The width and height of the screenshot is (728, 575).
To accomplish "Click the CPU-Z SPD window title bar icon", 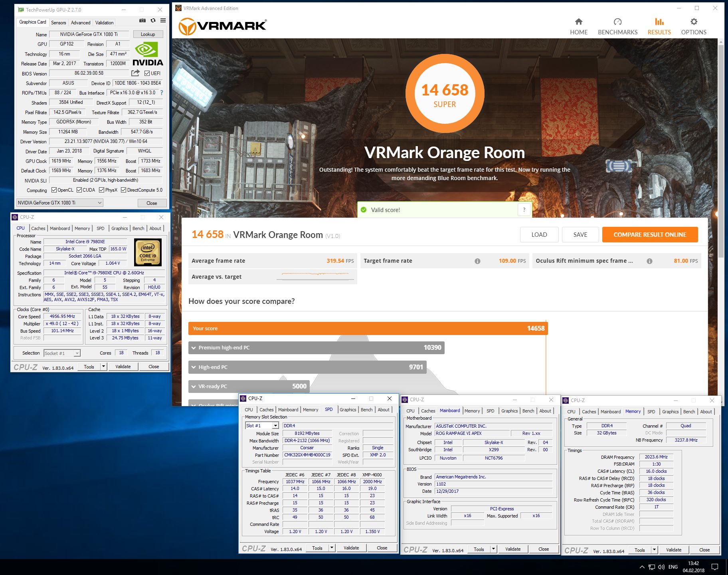I will click(243, 398).
